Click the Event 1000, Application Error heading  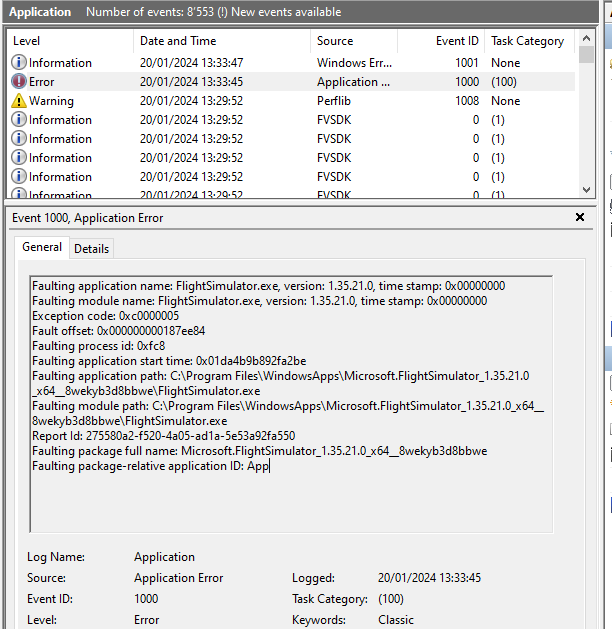click(x=87, y=218)
